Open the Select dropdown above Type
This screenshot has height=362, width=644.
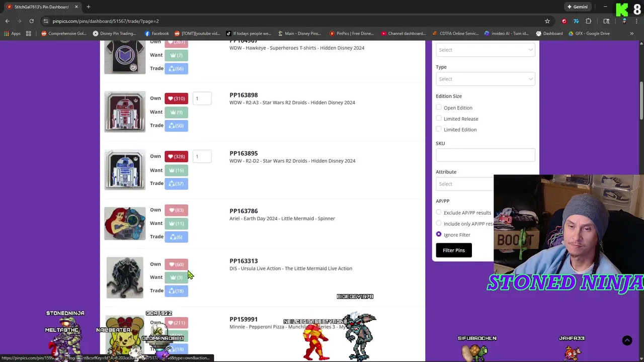[x=485, y=50]
